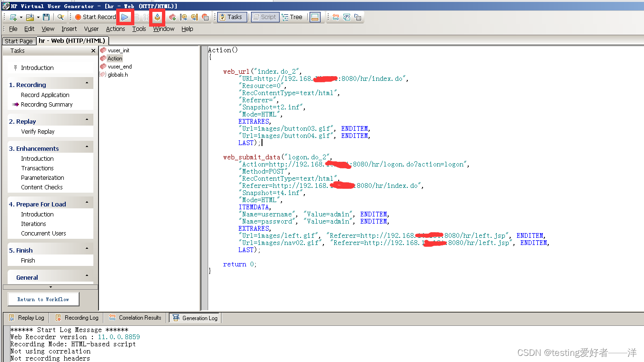
Task: Start recording with the Start Record button
Action: [95, 17]
